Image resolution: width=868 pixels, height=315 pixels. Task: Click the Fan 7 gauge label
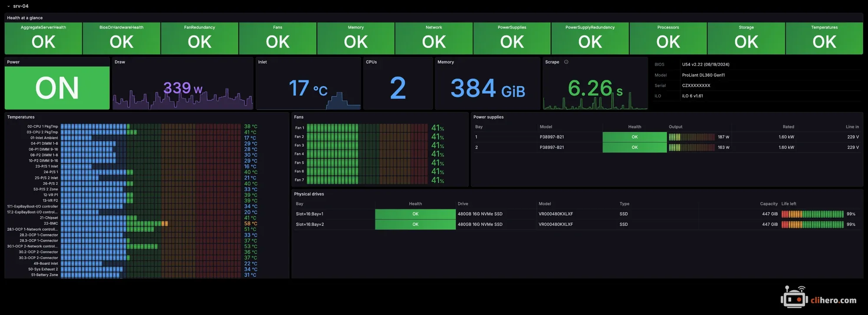coord(299,180)
